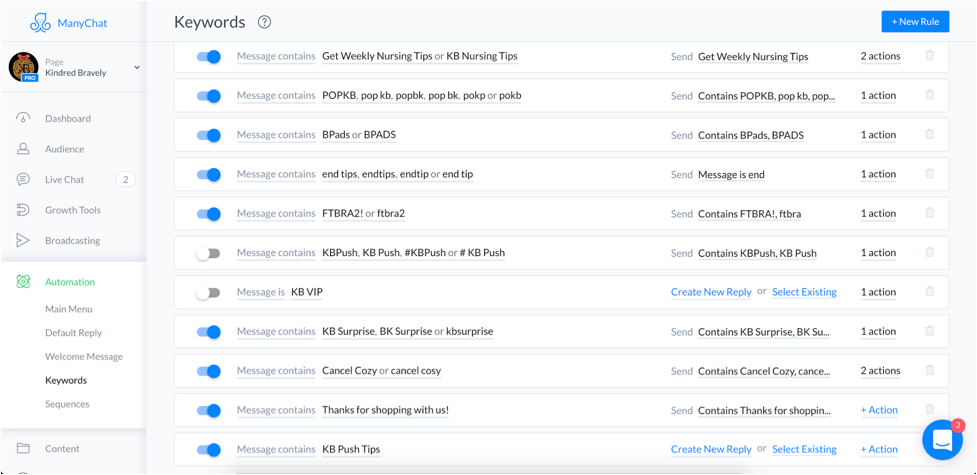Disable the KB Surprise rule toggle
Screen dimensions: 977x475
(x=209, y=332)
